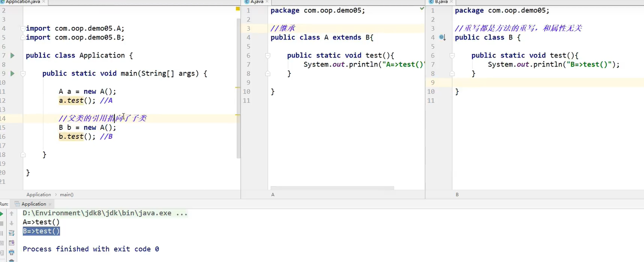Image resolution: width=644 pixels, height=262 pixels.
Task: Click the horizontal scrollbar in A.java editor
Action: tap(332, 188)
